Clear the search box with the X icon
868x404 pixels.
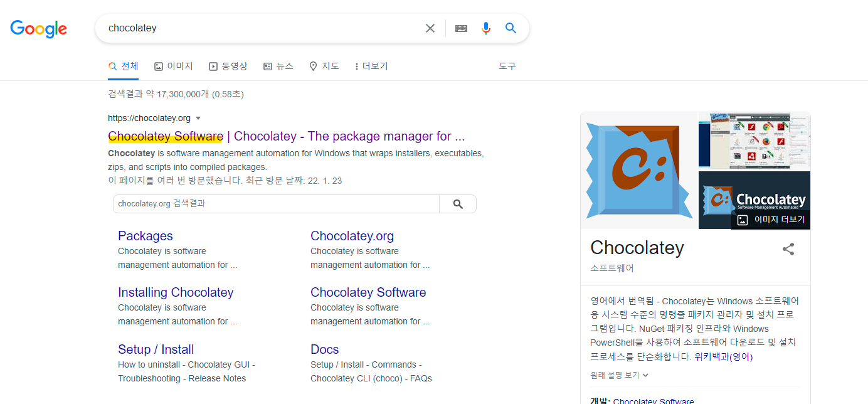(x=430, y=28)
